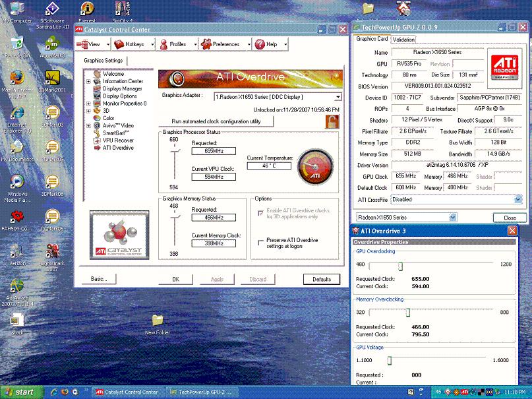Run automated clock configuration utility
Viewport: 532px width, 399px height.
[x=216, y=121]
